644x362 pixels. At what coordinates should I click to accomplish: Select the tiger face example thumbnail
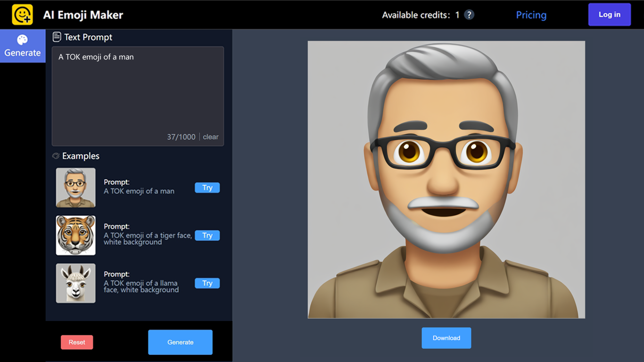(x=75, y=235)
